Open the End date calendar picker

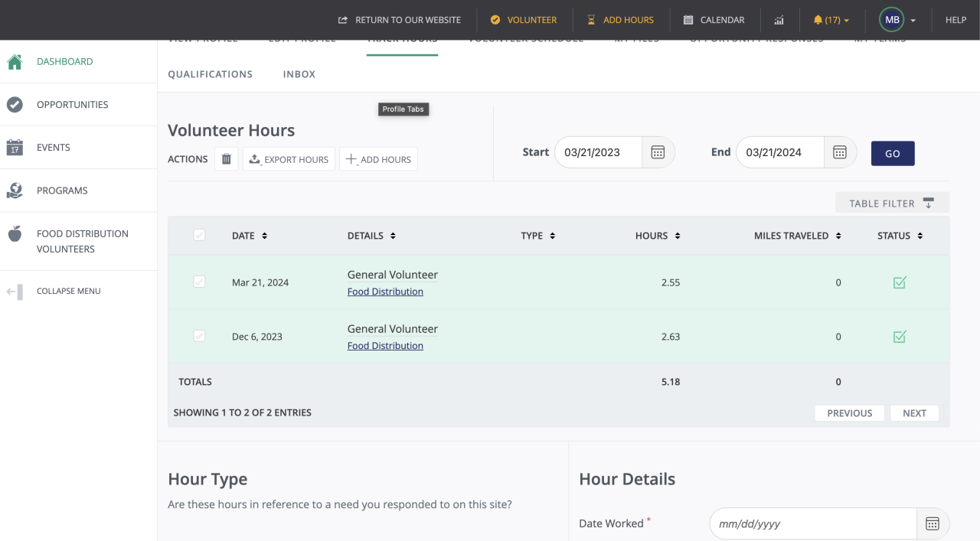click(x=840, y=152)
